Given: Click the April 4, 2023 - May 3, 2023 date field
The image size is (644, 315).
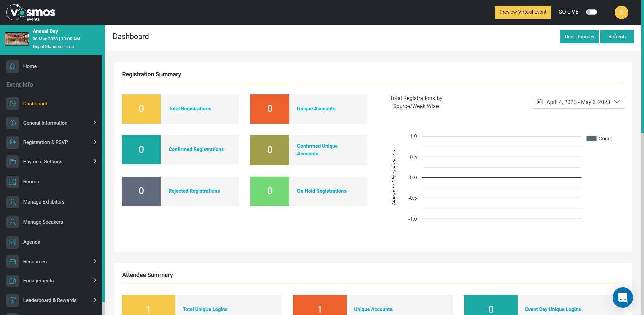Looking at the screenshot, I should click(x=578, y=102).
